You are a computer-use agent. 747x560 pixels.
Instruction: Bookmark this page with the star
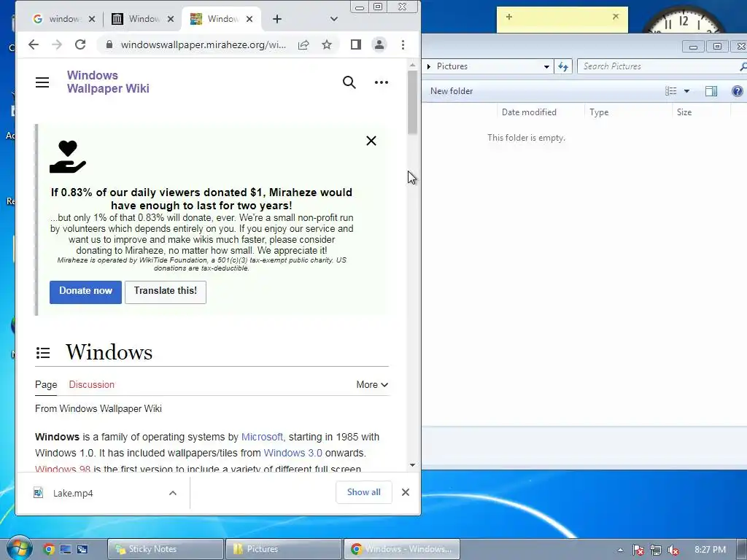coord(326,44)
